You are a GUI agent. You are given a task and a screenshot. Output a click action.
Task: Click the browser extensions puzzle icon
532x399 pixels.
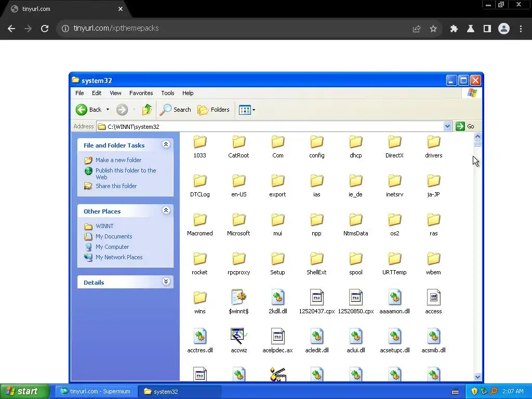(x=454, y=29)
